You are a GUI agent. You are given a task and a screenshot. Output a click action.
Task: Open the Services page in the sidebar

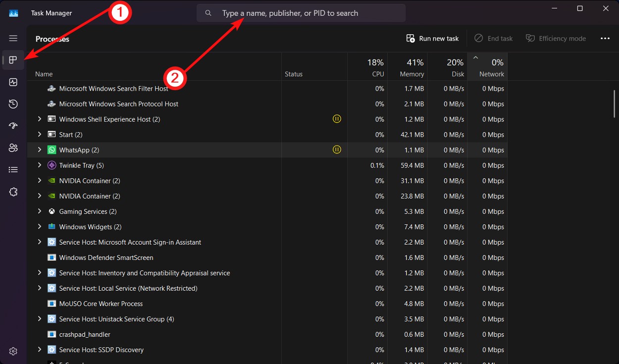[x=13, y=192]
